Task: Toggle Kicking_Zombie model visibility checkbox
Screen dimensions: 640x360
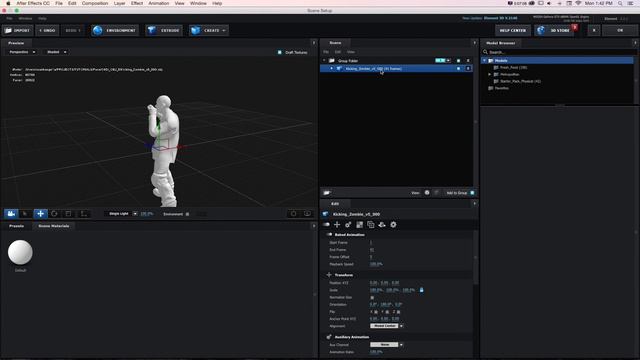Action: click(458, 69)
